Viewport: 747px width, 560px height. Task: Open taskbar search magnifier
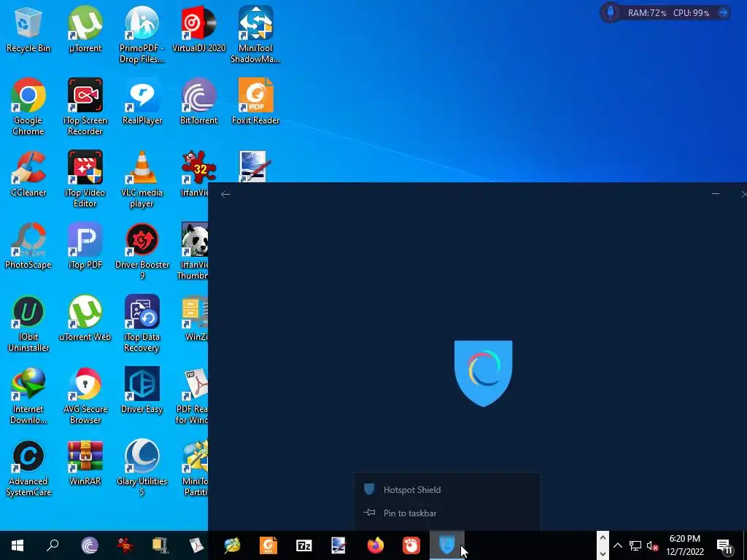pos(53,545)
